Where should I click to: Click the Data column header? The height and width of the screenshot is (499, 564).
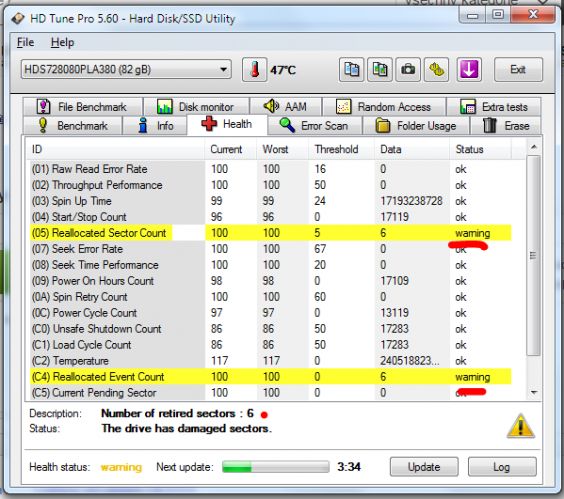click(x=411, y=149)
